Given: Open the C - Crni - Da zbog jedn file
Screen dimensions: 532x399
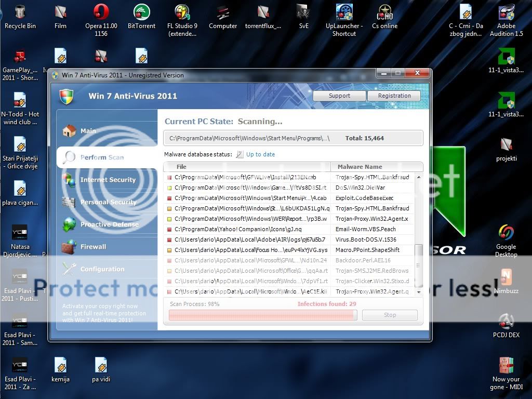Looking at the screenshot, I should [465, 20].
